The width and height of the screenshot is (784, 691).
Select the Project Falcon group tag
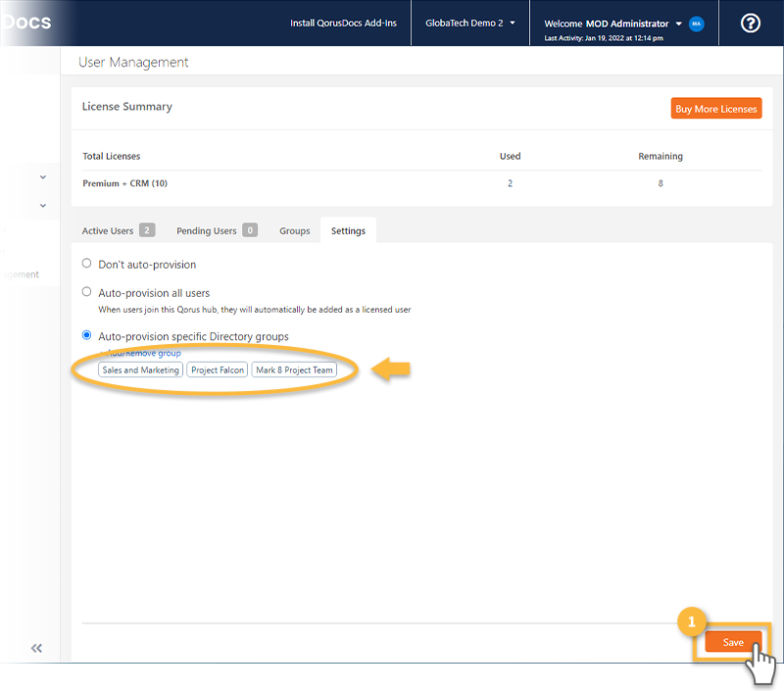[218, 370]
